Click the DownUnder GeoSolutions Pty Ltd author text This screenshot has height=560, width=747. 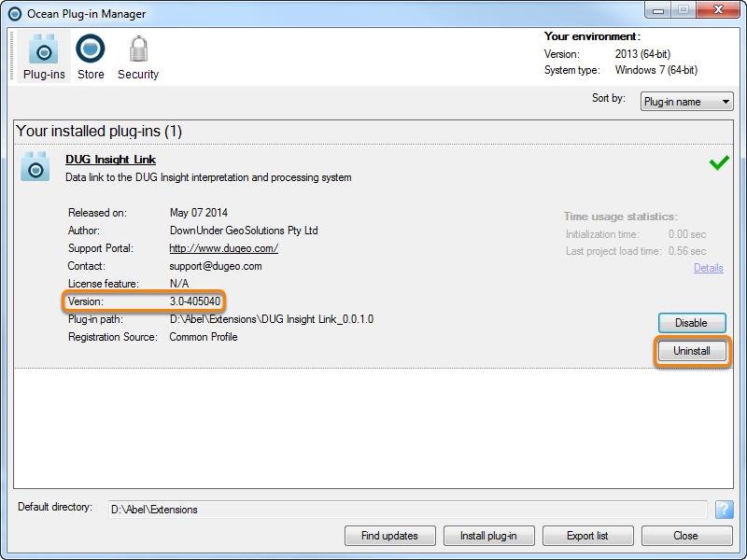[244, 231]
